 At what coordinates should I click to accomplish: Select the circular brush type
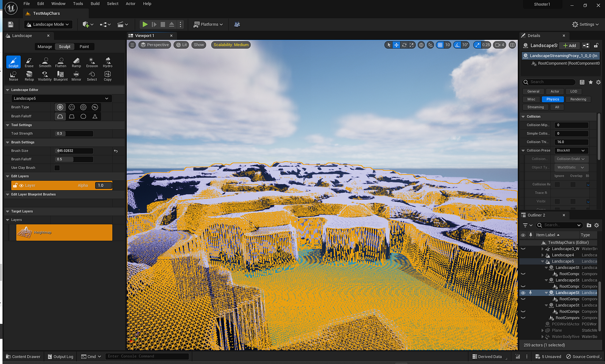click(x=60, y=107)
